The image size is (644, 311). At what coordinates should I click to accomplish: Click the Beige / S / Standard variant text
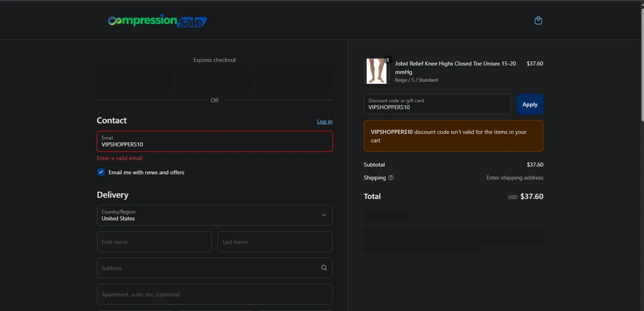416,80
